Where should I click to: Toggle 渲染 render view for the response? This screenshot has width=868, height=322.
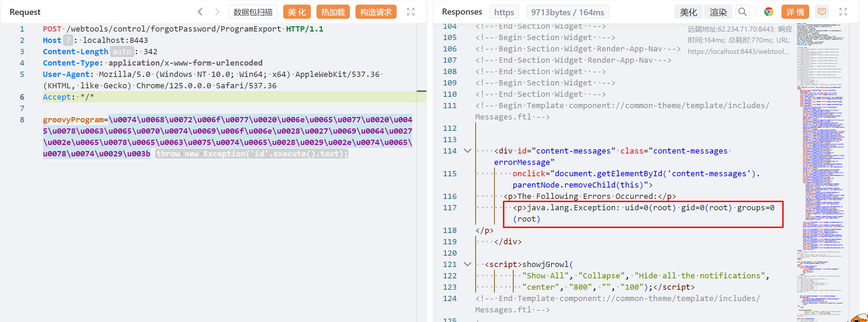pyautogui.click(x=718, y=12)
